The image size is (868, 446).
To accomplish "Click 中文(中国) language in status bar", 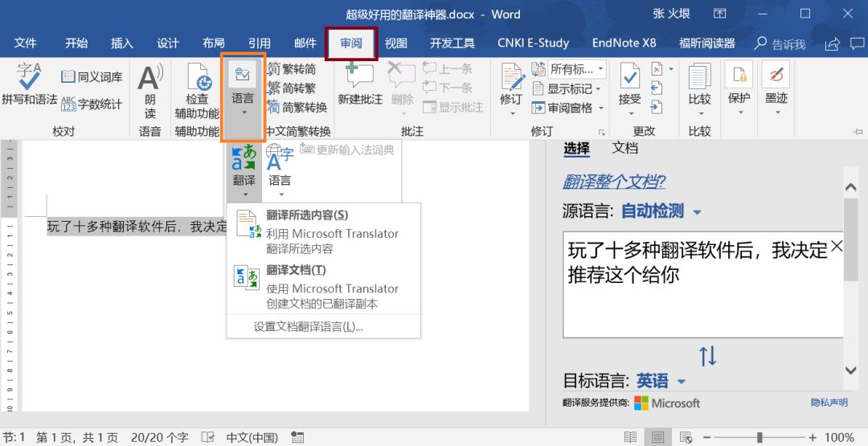I will tap(252, 438).
